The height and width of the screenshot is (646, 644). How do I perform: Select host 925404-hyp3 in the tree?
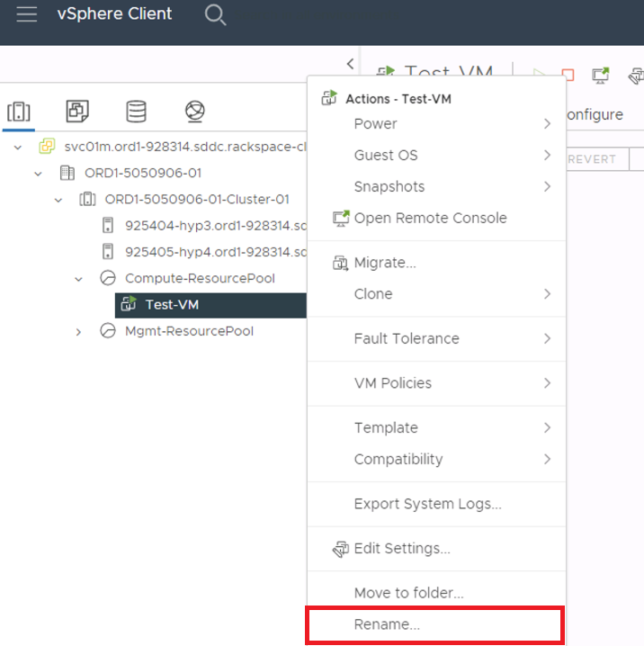click(215, 225)
